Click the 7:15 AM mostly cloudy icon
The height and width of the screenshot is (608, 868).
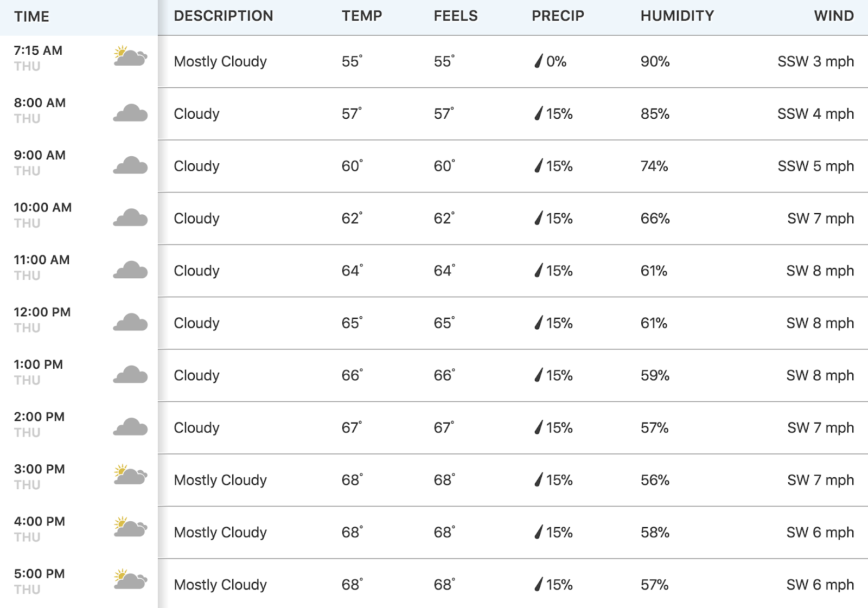click(130, 56)
